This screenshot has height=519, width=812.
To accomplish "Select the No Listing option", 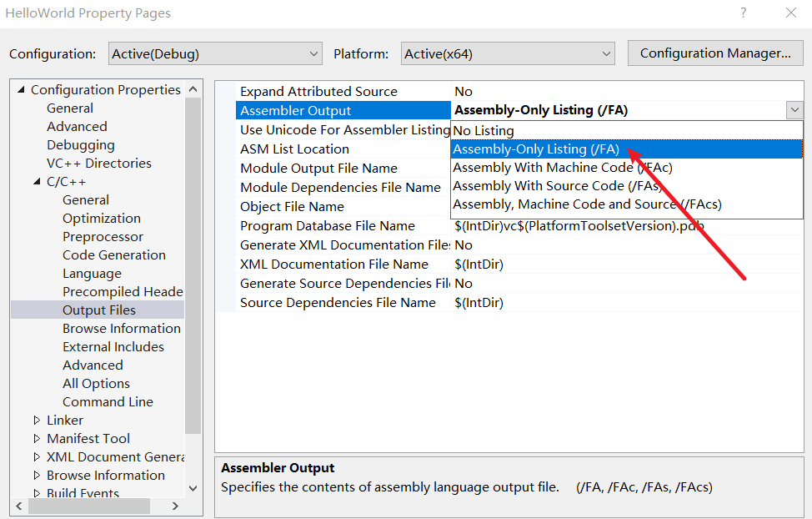I will click(x=484, y=130).
